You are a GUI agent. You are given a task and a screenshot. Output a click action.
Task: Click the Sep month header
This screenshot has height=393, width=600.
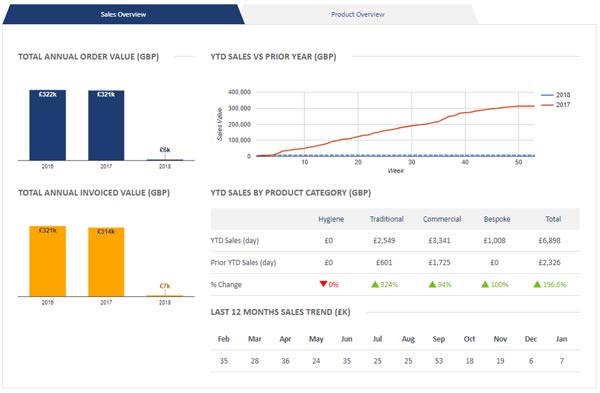pos(439,339)
